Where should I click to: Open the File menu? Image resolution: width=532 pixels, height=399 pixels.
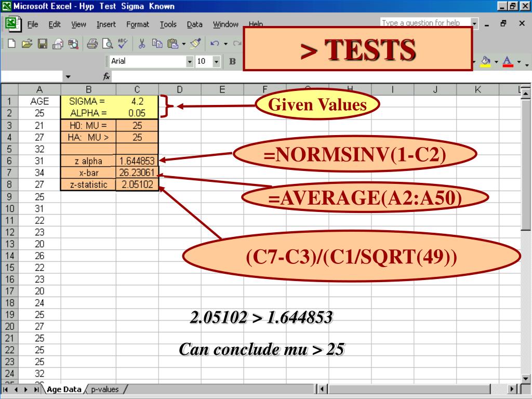point(33,24)
